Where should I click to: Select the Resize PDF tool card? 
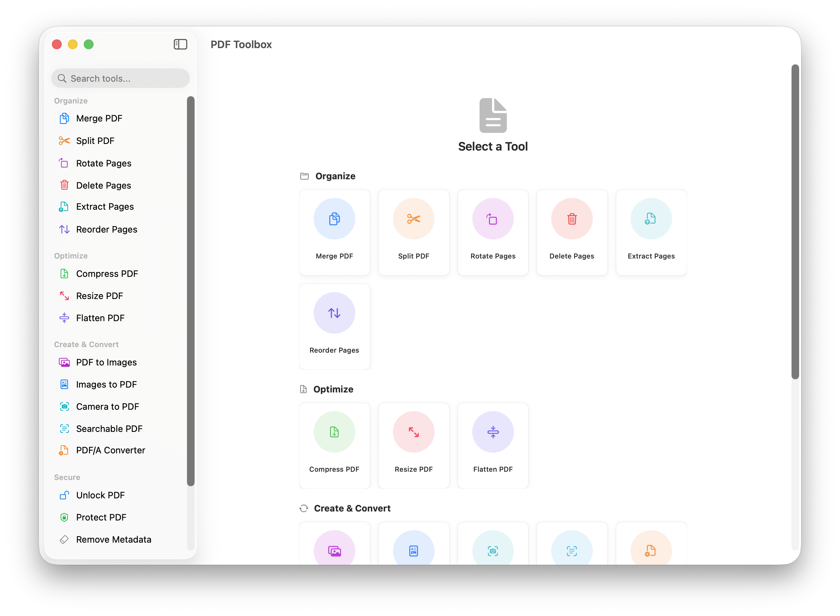point(413,446)
